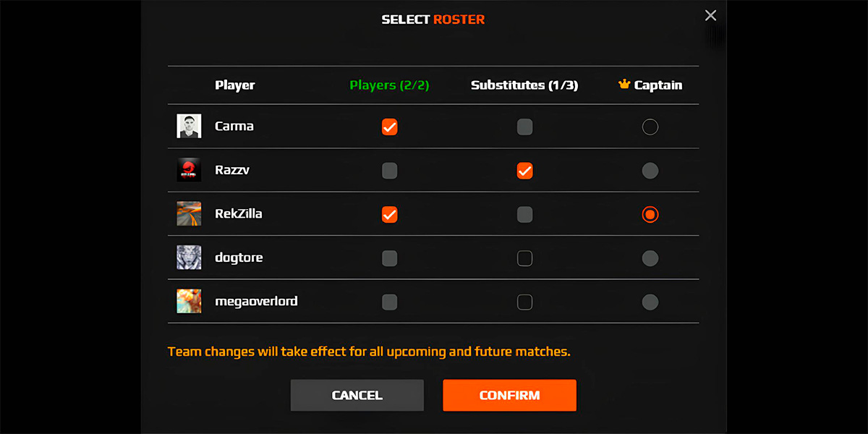
Task: Uncheck Razzv as a substitute
Action: pos(524,171)
